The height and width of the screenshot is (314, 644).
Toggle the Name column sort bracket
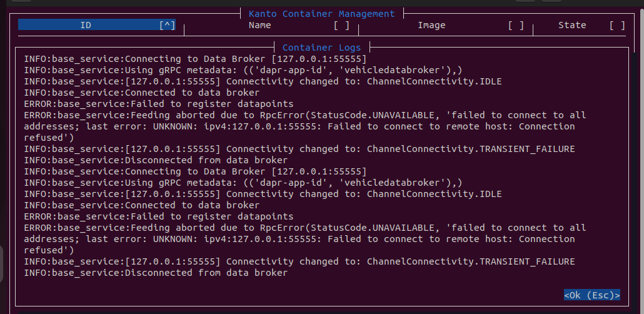(341, 26)
